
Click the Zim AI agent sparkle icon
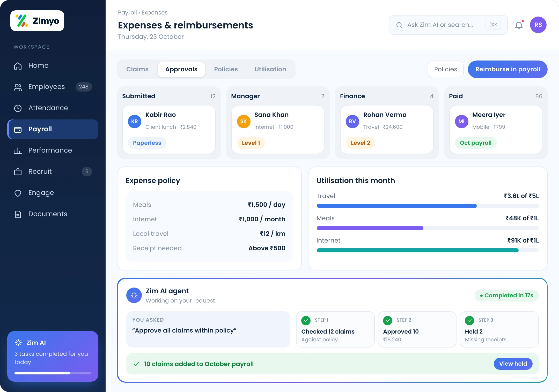click(134, 295)
